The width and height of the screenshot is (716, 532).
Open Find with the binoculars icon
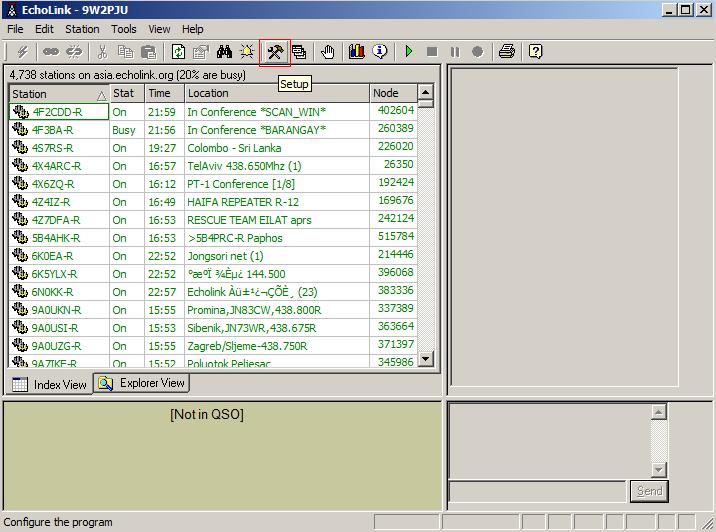224,52
